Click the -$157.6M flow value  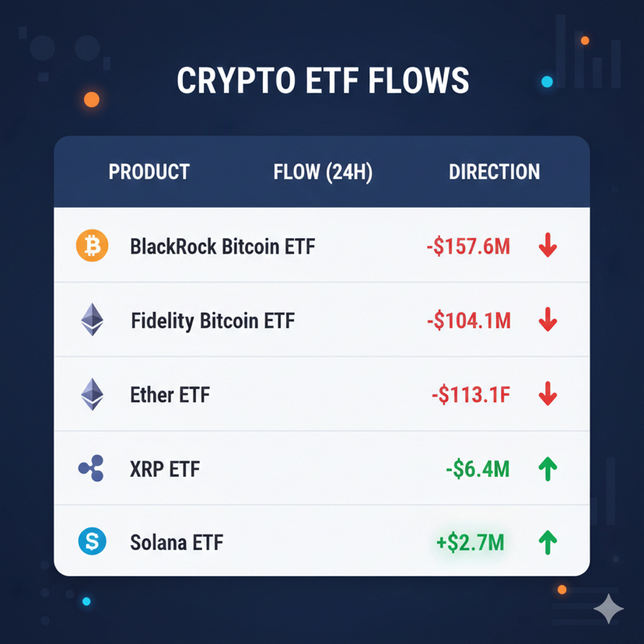coord(468,247)
